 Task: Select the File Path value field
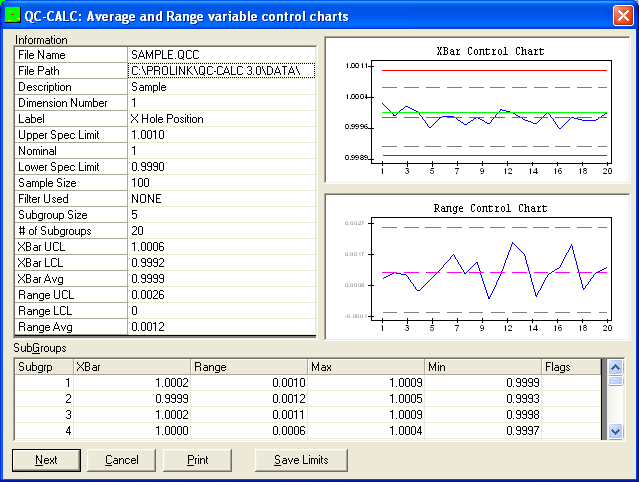tap(222, 70)
